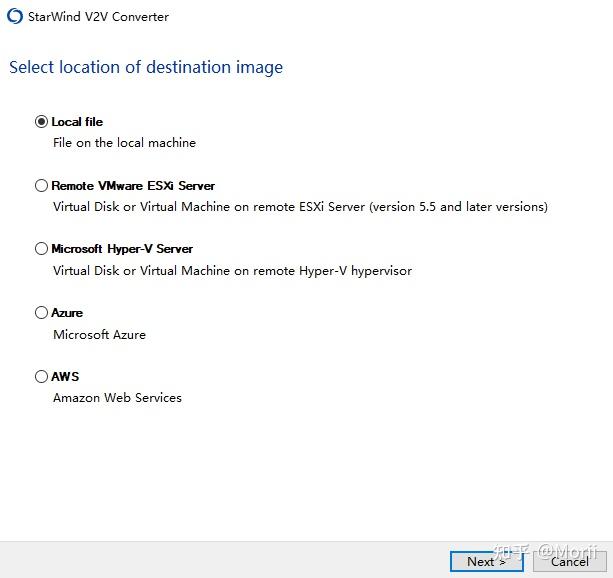
Task: Select the AWS radio circle
Action: [x=41, y=377]
